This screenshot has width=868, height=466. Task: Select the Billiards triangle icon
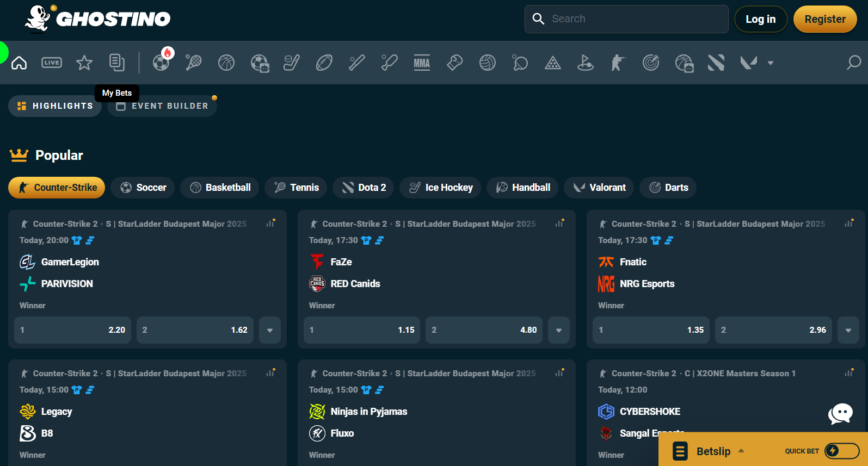[x=553, y=63]
